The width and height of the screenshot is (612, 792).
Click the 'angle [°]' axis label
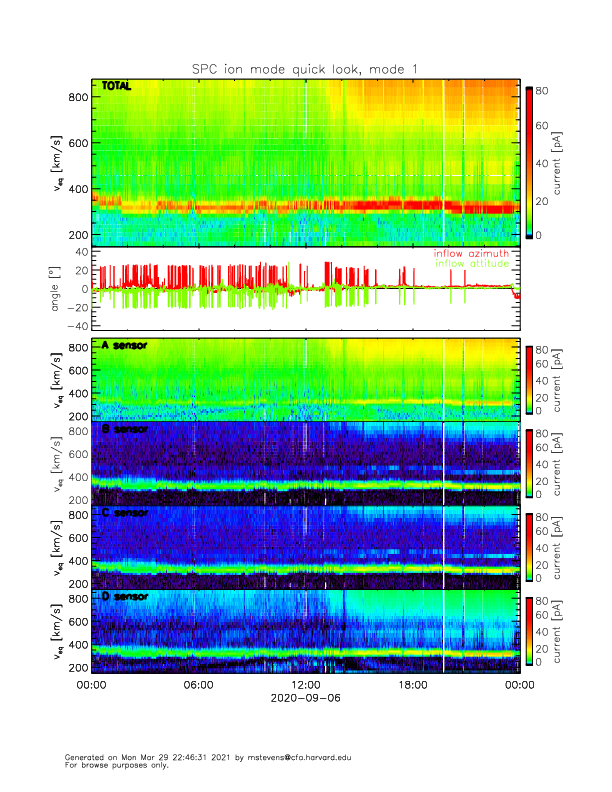click(57, 289)
